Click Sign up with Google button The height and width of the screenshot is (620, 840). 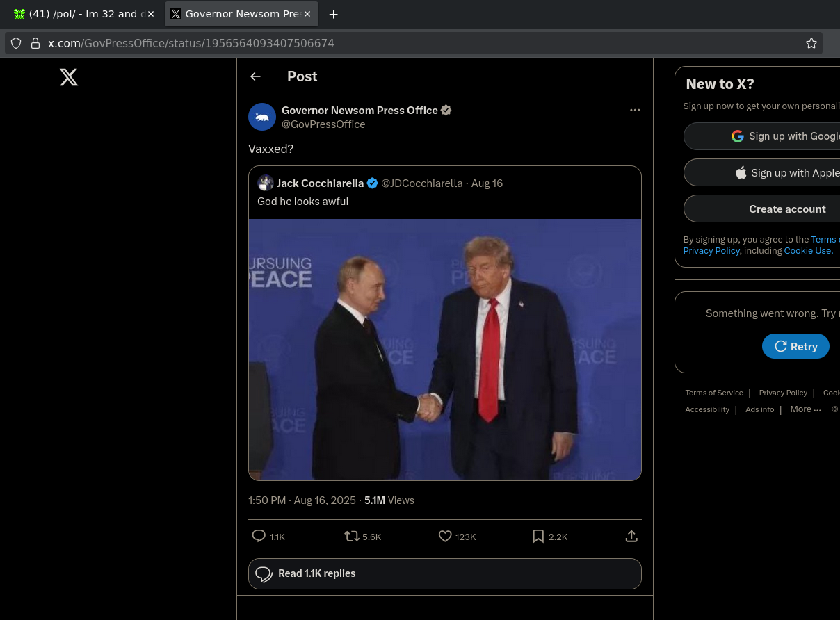tap(762, 136)
